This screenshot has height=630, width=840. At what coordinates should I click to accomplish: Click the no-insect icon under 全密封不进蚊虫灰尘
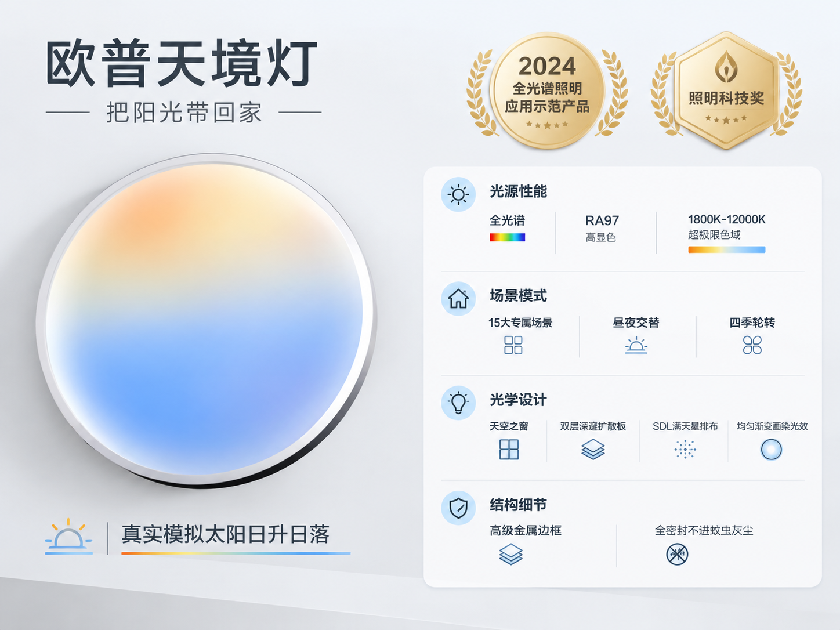(x=677, y=555)
